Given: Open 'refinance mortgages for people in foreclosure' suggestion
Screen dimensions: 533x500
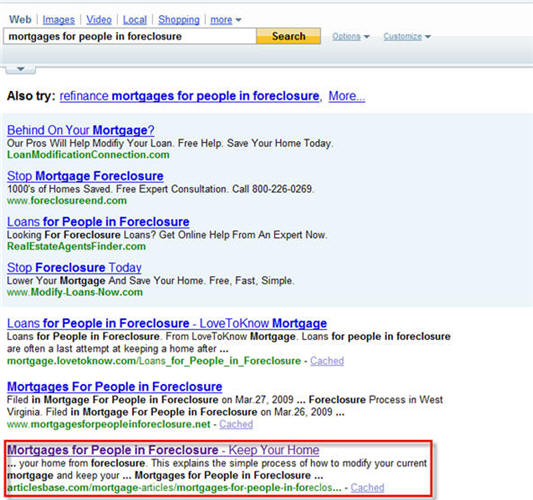Looking at the screenshot, I should (189, 96).
